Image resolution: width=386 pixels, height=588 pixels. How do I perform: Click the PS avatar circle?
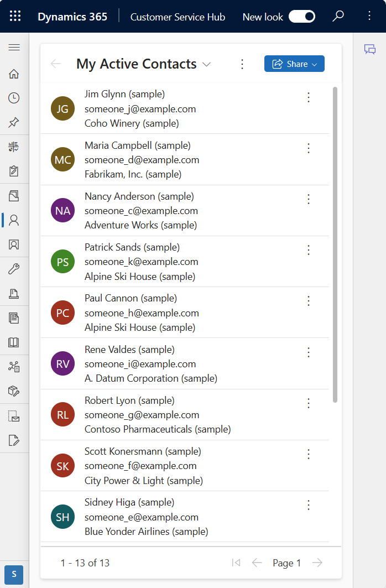click(x=62, y=262)
